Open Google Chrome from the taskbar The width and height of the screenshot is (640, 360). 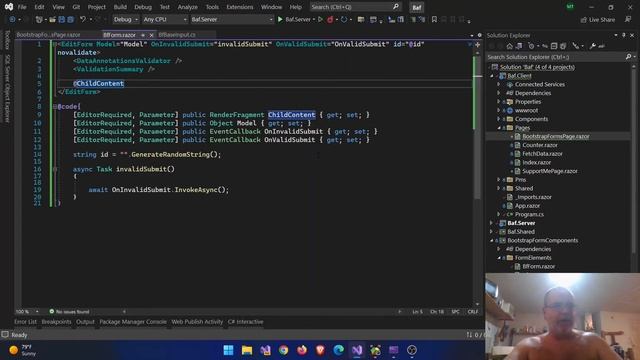pyautogui.click(x=283, y=350)
